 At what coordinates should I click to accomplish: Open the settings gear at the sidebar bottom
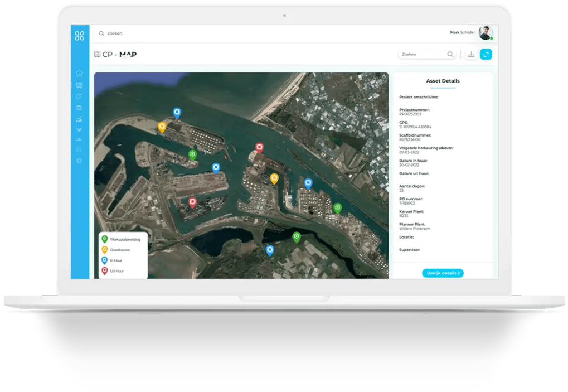[x=79, y=161]
